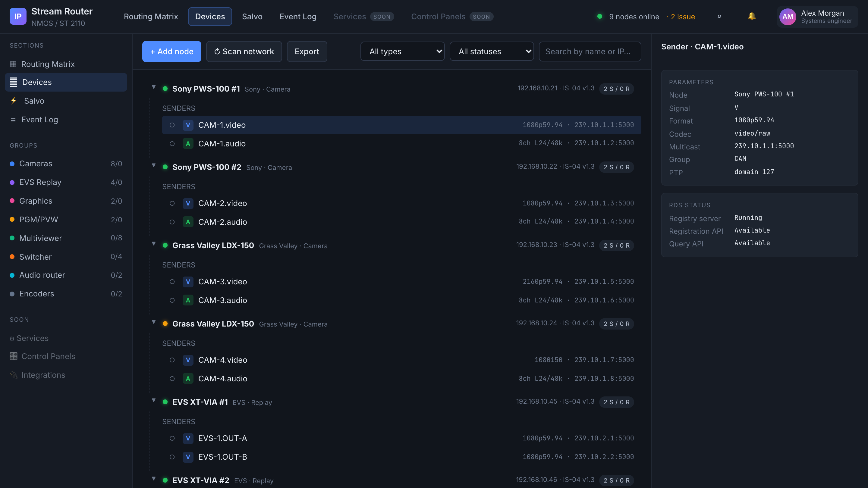Open the Control Panels tab marked Soon
This screenshot has height=488, width=868.
point(452,17)
